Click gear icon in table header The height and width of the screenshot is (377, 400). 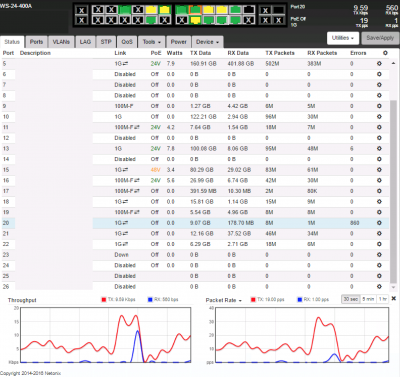click(x=385, y=53)
